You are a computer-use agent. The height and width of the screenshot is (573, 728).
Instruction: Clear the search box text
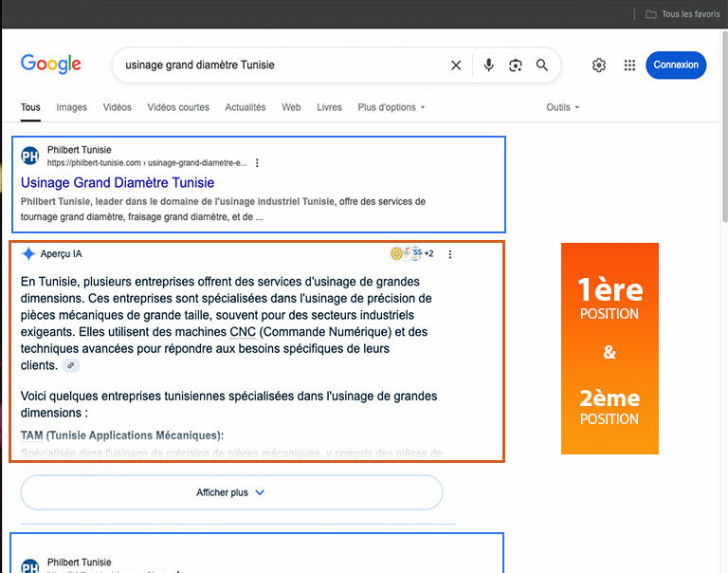tap(456, 65)
